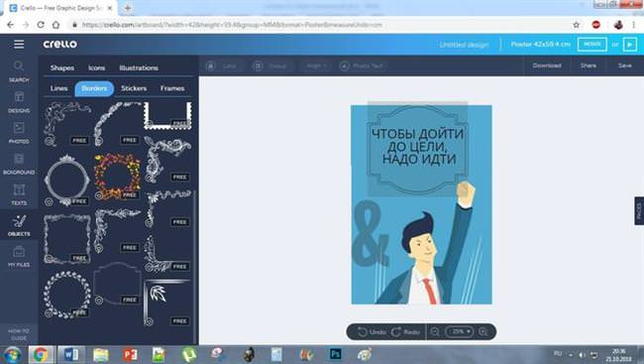Image resolution: width=644 pixels, height=364 pixels.
Task: Click the Undo button
Action: pyautogui.click(x=372, y=332)
